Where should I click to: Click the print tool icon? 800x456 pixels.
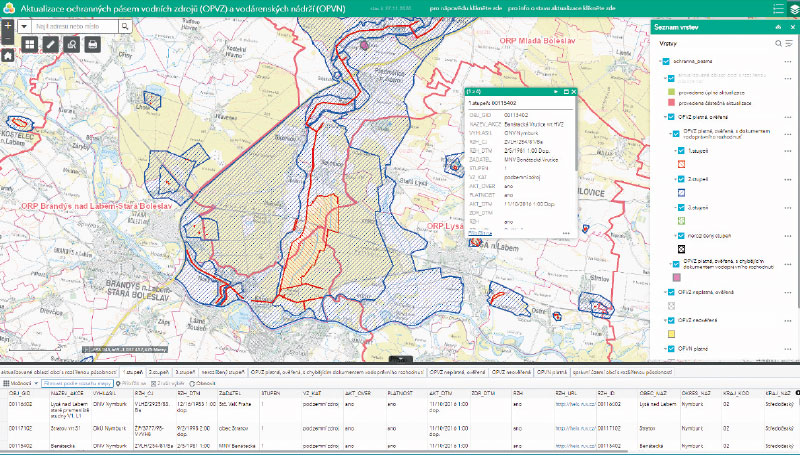[93, 44]
